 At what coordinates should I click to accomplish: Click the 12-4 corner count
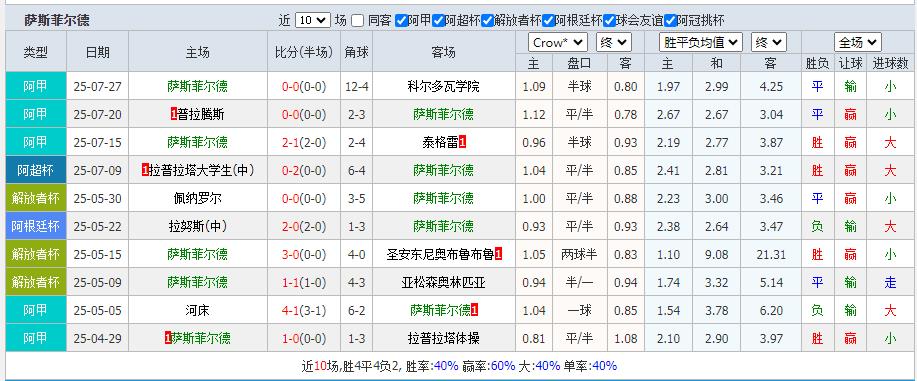[x=357, y=87]
